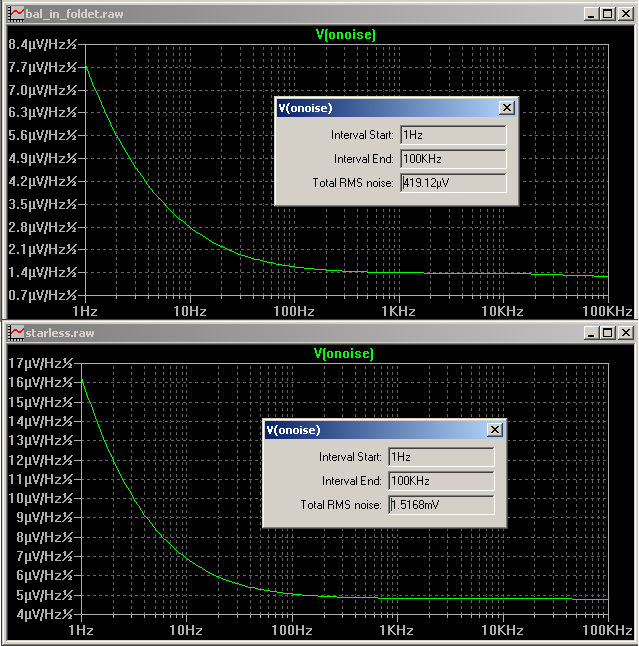Click the 0.7µV/Hz½ axis label
Image resolution: width=639 pixels, height=646 pixels.
click(42, 295)
